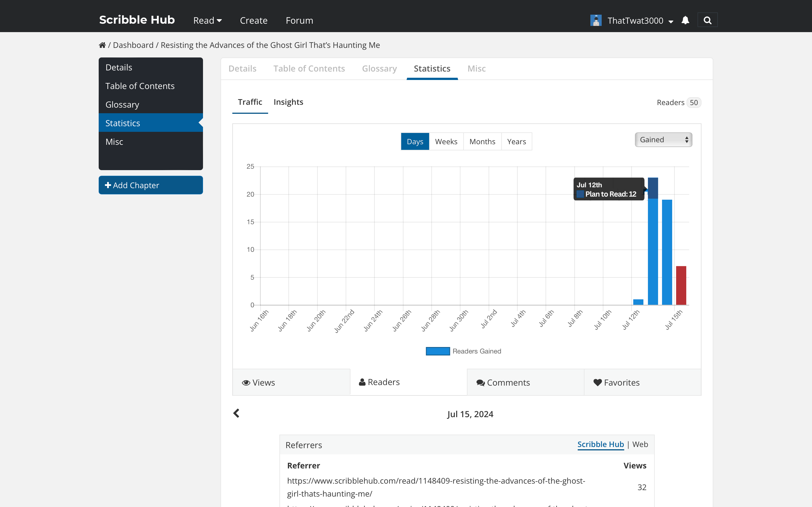Expand the ThatTwat3000 account dropdown arrow
Image resolution: width=812 pixels, height=507 pixels.
pos(671,21)
